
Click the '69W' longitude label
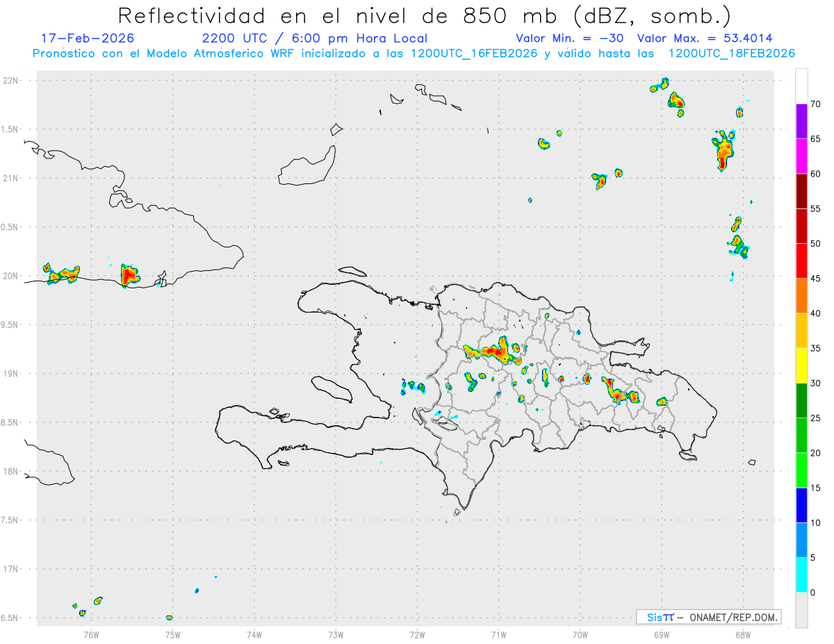(x=662, y=634)
